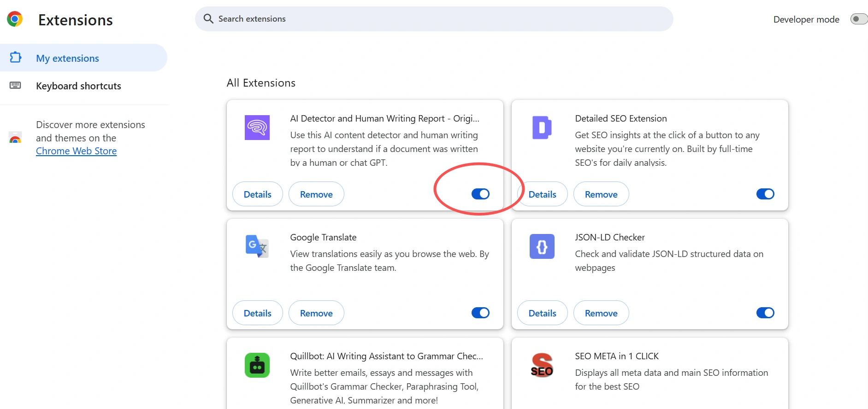
Task: Click the Detailed SEO Extension icon
Action: point(542,128)
